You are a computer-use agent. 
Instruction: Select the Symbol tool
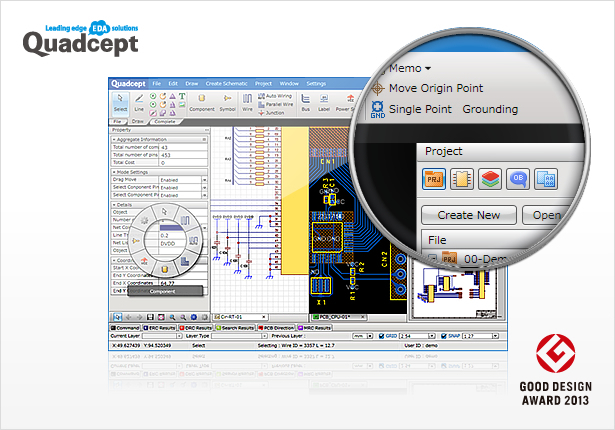click(227, 104)
